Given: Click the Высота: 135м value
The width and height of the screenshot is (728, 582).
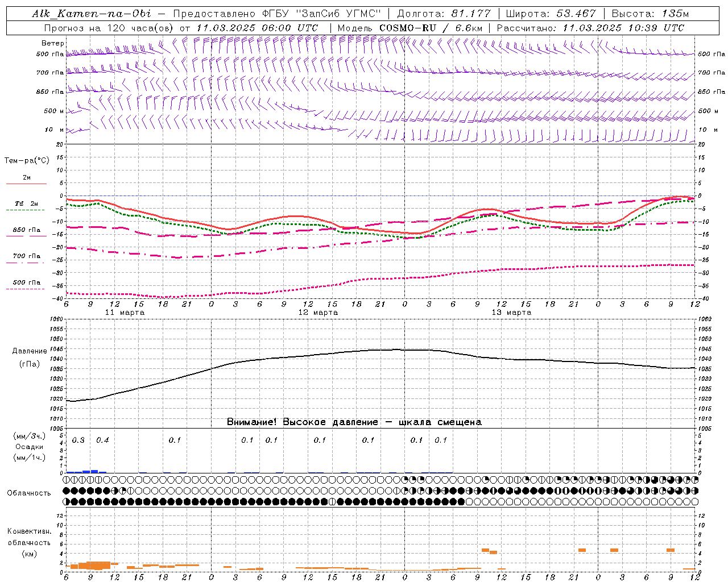Looking at the screenshot, I should coord(650,14).
